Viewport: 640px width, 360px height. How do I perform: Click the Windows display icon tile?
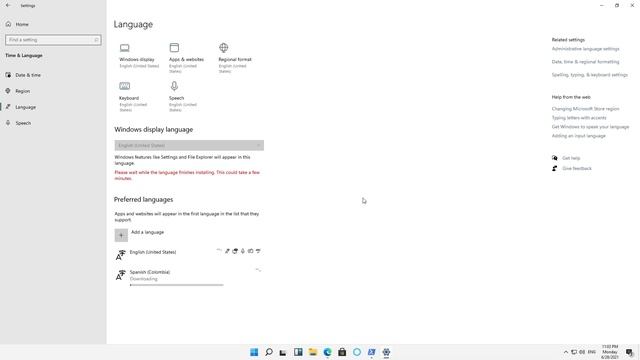pos(139,56)
